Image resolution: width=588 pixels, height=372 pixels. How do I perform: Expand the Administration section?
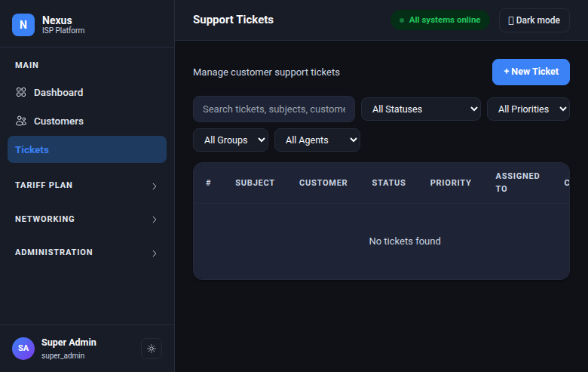86,253
